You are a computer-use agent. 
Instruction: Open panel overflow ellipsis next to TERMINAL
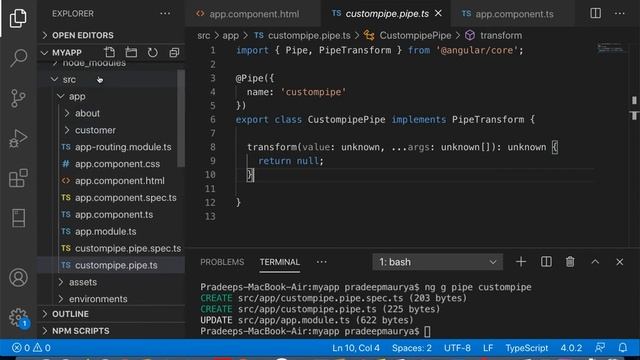click(x=322, y=262)
